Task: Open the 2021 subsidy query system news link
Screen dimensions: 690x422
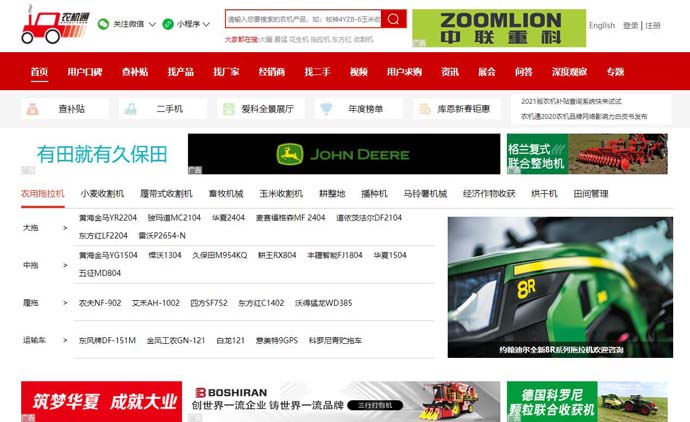Action: [571, 101]
